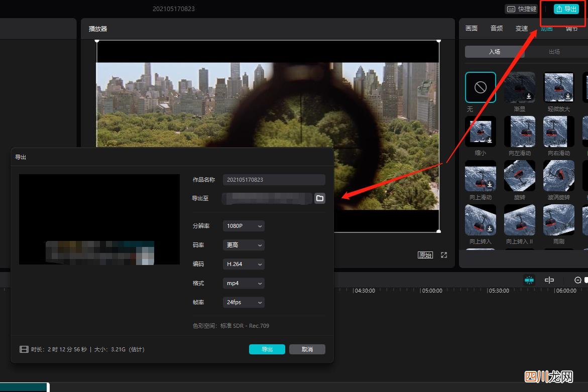Screen dimensions: 588x392
Task: Click the 作品名称 name input field
Action: (x=274, y=180)
